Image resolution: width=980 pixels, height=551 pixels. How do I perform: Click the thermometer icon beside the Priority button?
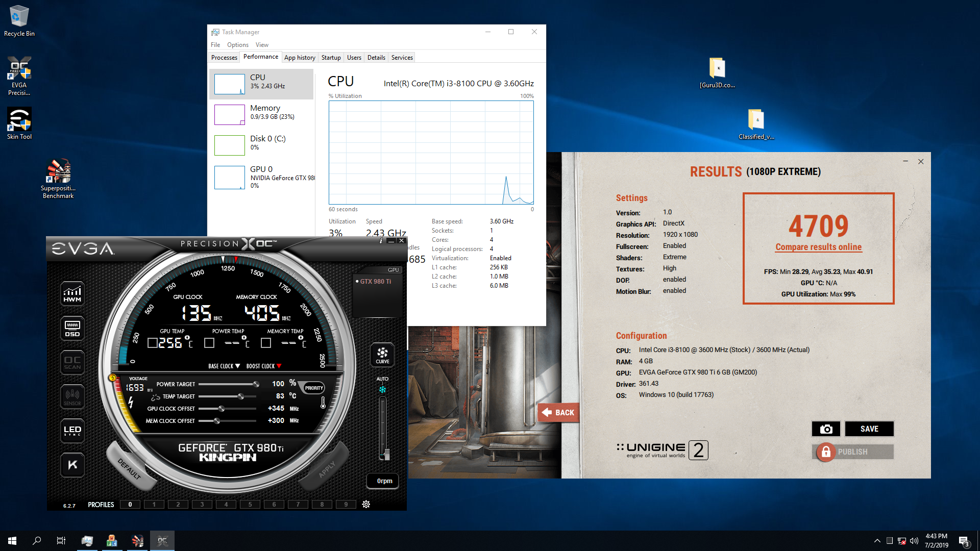[x=323, y=403]
